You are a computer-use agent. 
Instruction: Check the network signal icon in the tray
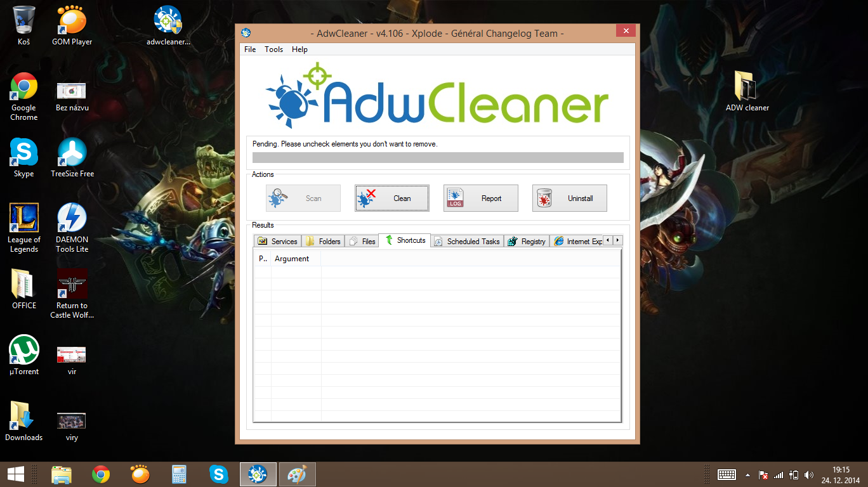pos(779,475)
